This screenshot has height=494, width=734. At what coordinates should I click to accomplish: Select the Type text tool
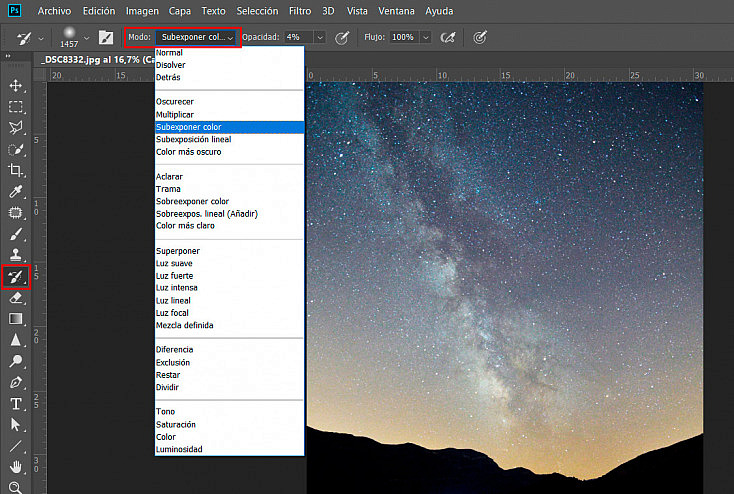15,404
